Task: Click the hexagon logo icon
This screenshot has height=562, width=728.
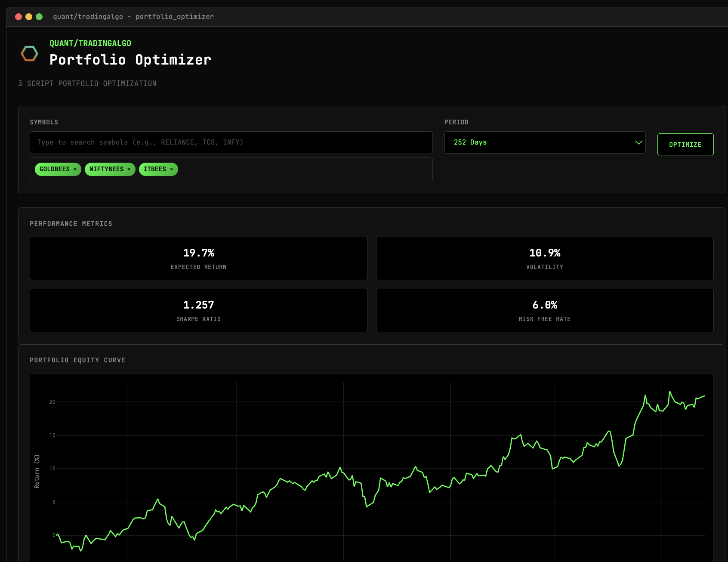Action: tap(30, 54)
